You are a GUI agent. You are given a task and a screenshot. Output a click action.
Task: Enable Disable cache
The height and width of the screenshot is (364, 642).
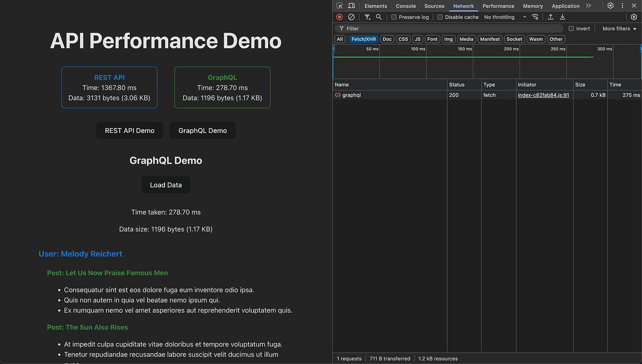click(x=439, y=17)
